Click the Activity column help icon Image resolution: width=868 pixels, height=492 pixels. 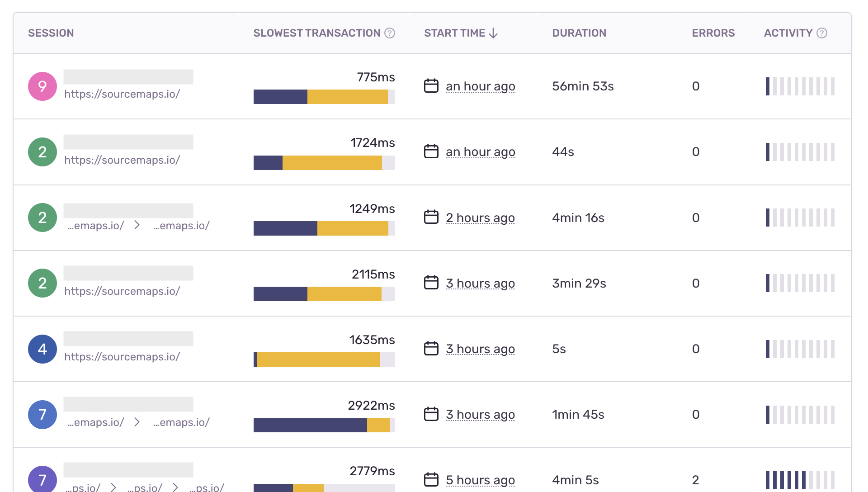point(822,33)
